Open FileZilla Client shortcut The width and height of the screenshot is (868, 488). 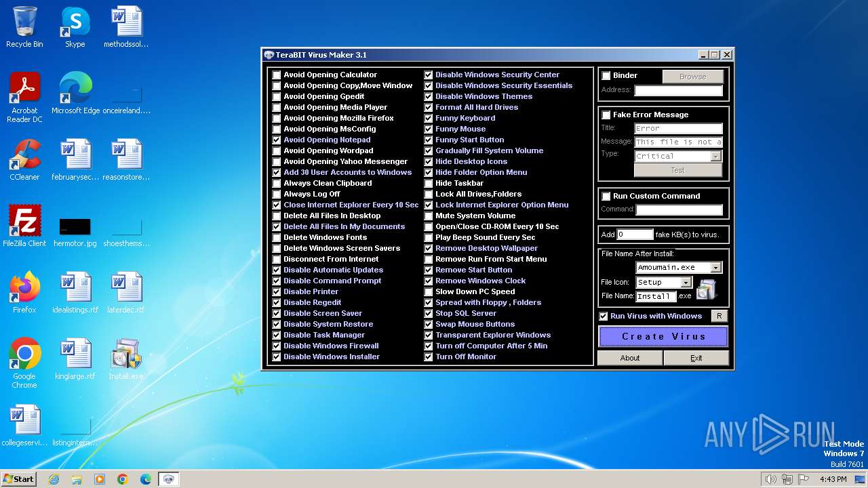coord(24,226)
